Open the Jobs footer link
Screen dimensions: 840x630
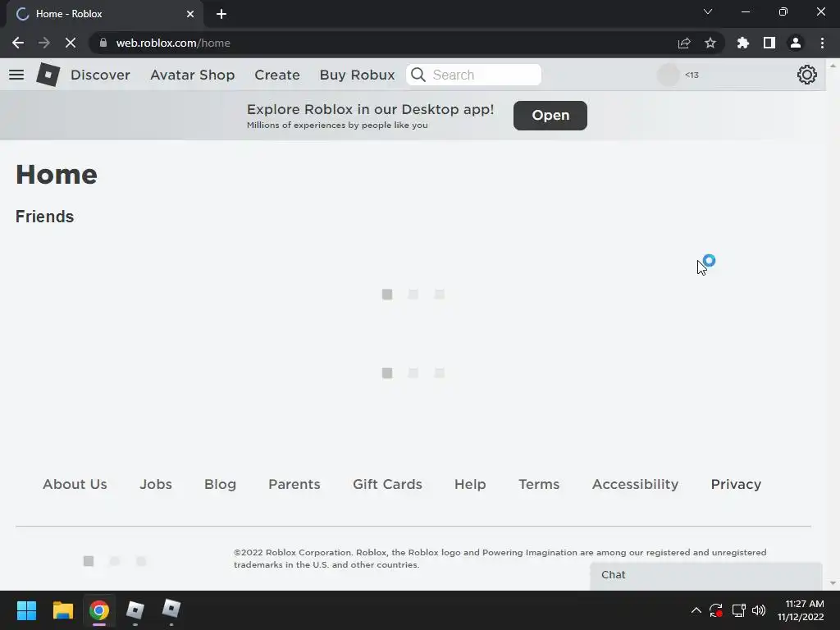pyautogui.click(x=156, y=484)
